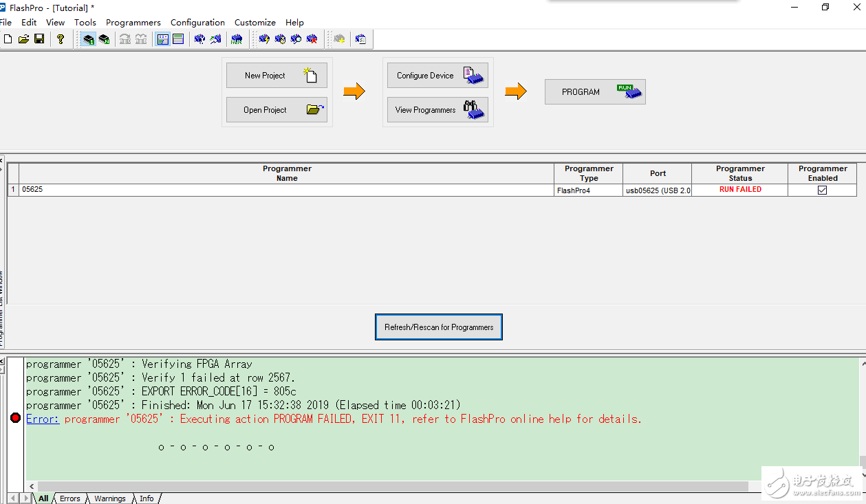866x504 pixels.
Task: Click the programmer icon with red X
Action: click(312, 39)
